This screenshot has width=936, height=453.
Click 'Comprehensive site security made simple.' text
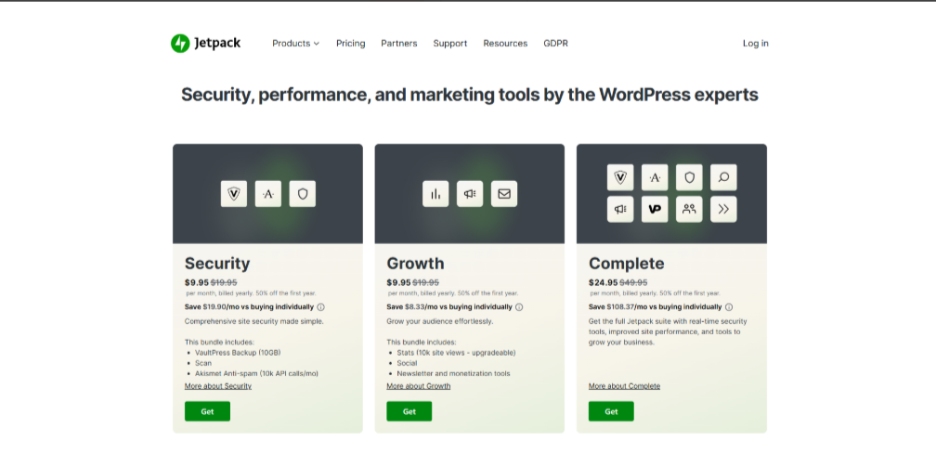254,321
